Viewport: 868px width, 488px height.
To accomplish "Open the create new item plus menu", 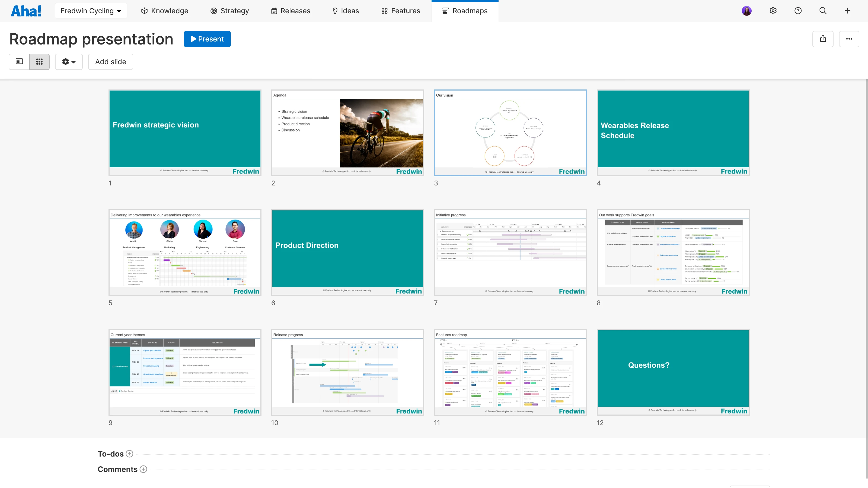I will [847, 11].
